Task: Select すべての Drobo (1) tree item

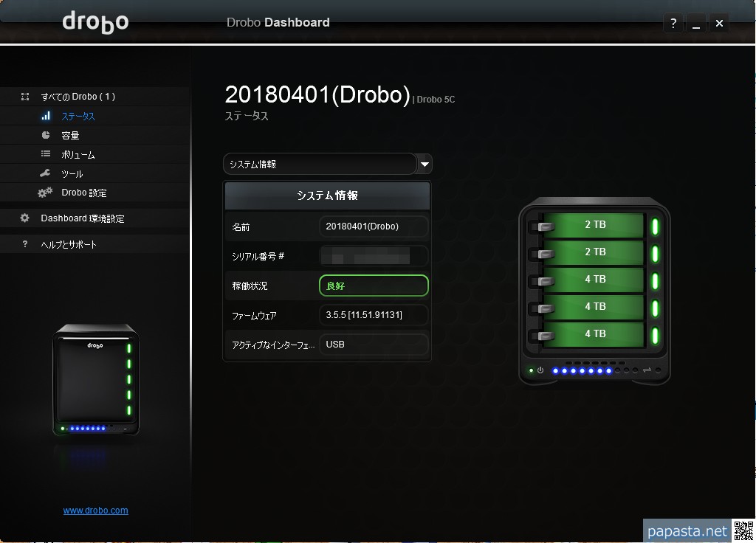Action: coord(78,97)
